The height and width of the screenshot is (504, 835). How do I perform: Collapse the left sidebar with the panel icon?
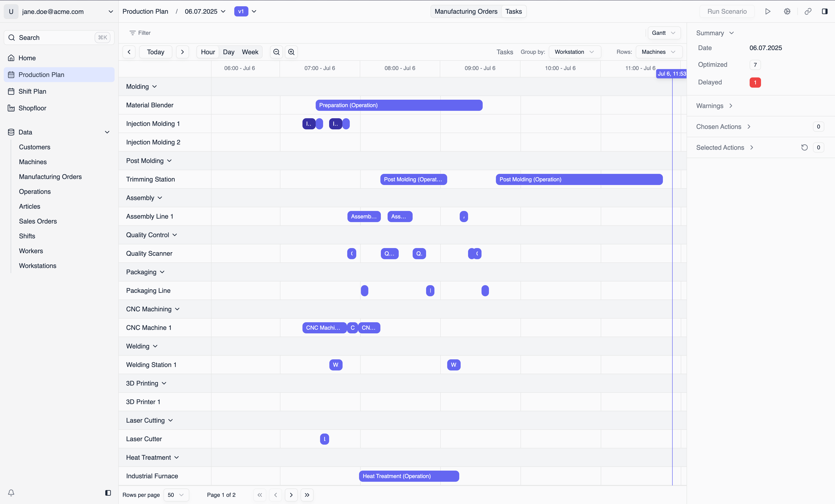(x=108, y=493)
